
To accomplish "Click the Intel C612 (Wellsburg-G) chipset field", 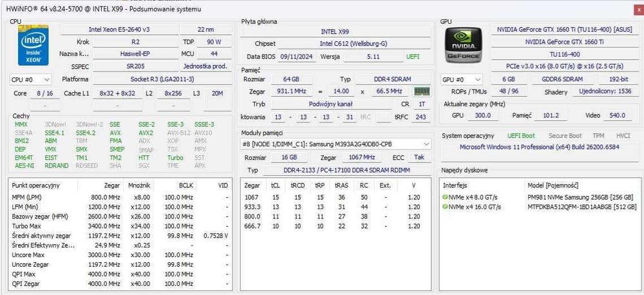I will (353, 44).
